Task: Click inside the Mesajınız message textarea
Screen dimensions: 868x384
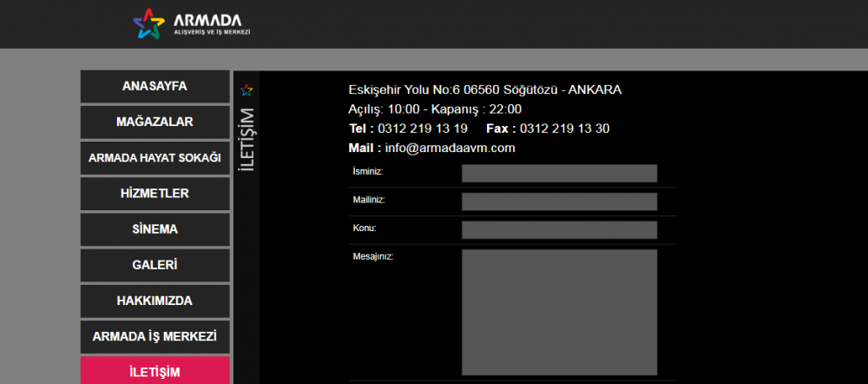Action: pos(559,313)
